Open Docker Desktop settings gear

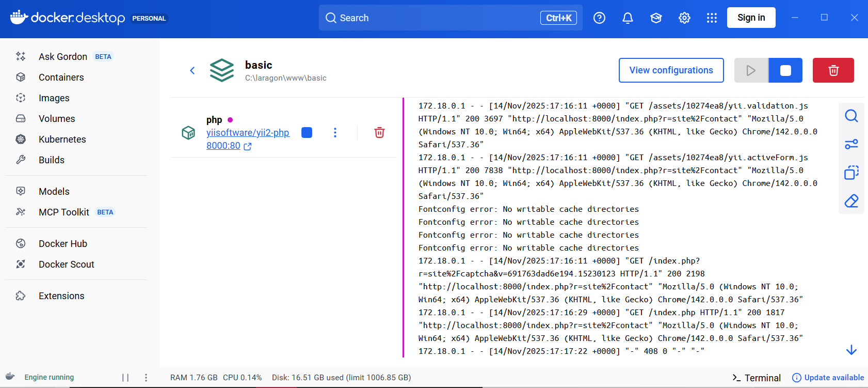[684, 18]
